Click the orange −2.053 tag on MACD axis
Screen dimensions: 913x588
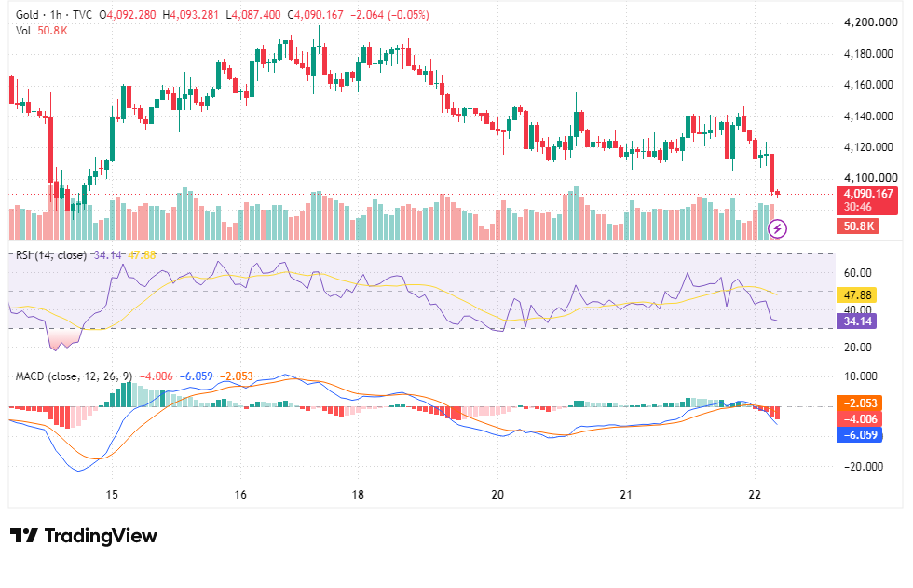click(x=860, y=403)
